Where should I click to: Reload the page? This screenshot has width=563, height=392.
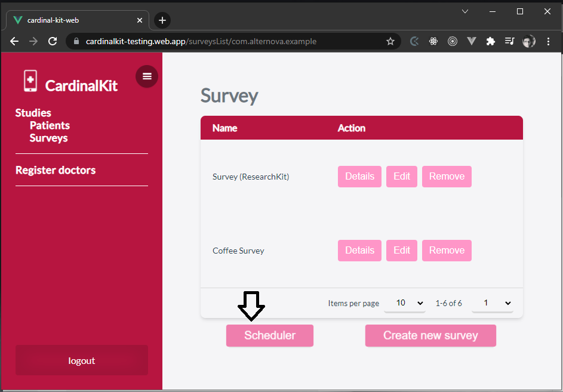pos(53,42)
